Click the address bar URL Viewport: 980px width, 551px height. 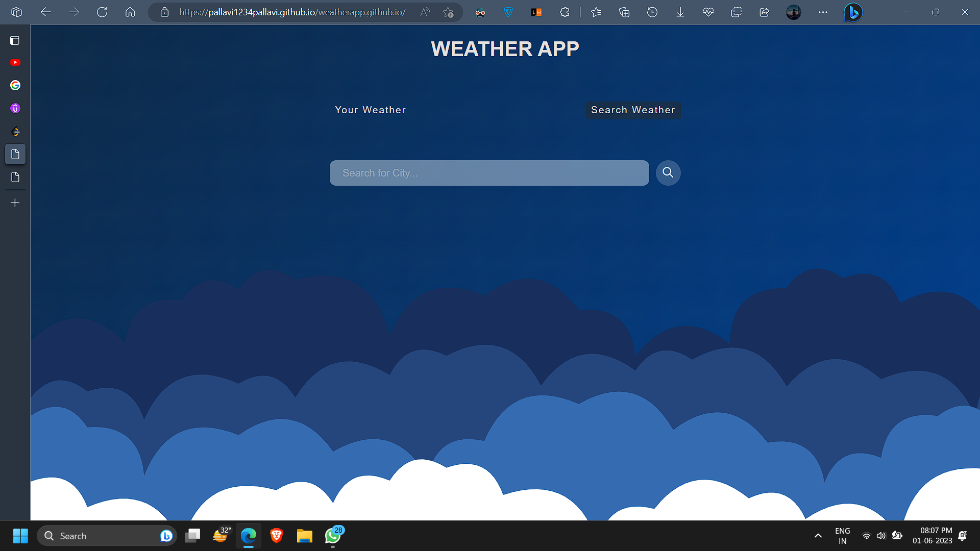292,12
